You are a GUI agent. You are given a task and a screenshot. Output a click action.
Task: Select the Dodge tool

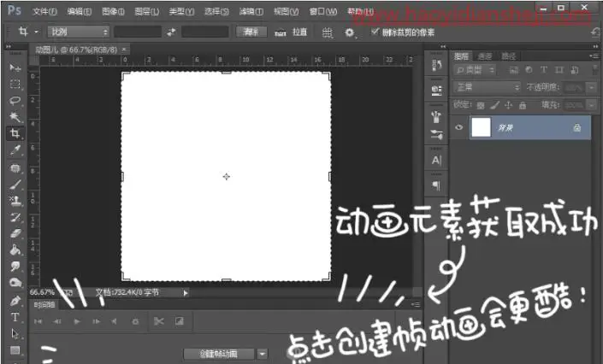click(x=15, y=283)
